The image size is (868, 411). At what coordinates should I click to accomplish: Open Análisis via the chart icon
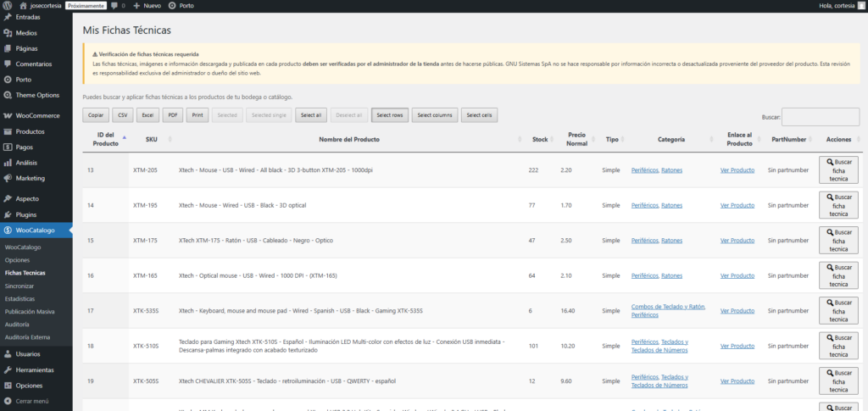pos(8,162)
